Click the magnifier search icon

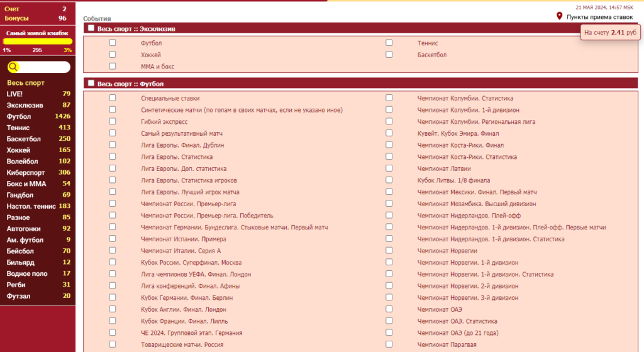(x=13, y=67)
